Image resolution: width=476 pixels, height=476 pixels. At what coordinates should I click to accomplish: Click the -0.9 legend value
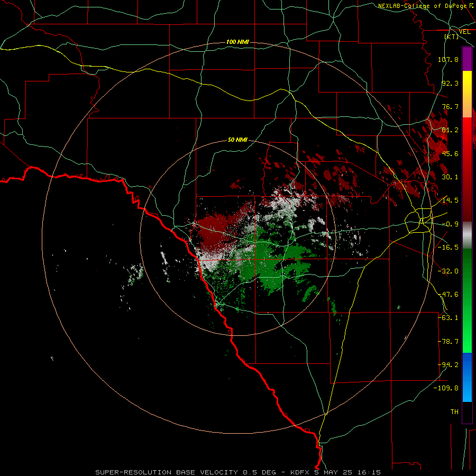pos(450,224)
